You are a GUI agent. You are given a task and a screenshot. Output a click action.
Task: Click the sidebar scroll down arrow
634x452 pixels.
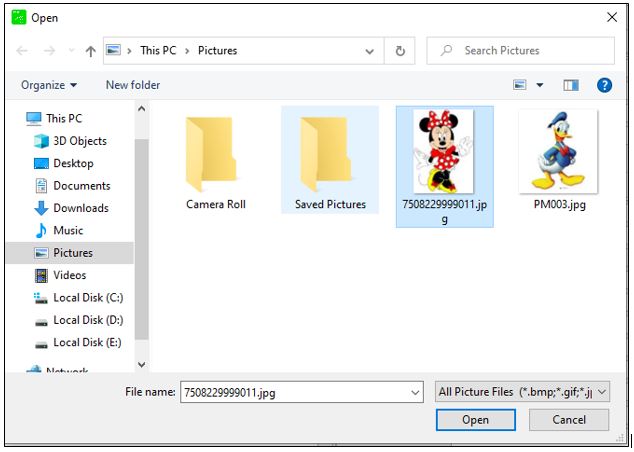tap(142, 365)
